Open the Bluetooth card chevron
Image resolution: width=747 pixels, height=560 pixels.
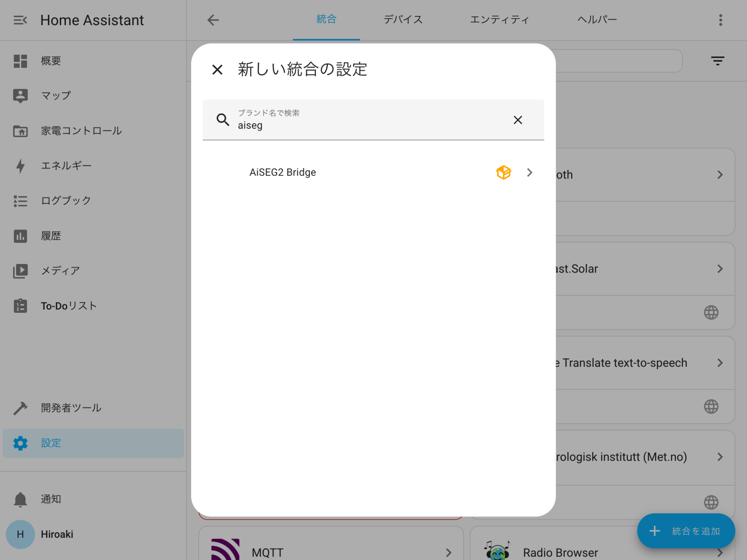tap(720, 175)
